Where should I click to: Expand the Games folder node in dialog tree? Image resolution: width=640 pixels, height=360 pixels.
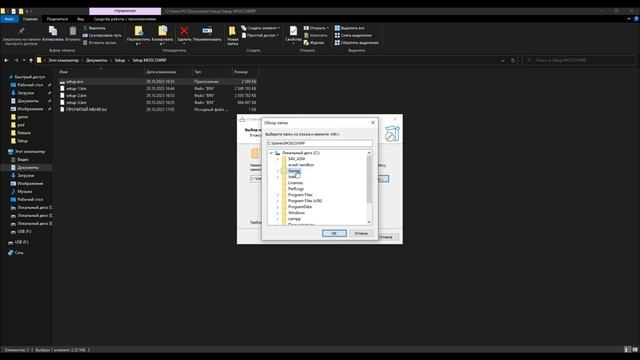[278, 171]
